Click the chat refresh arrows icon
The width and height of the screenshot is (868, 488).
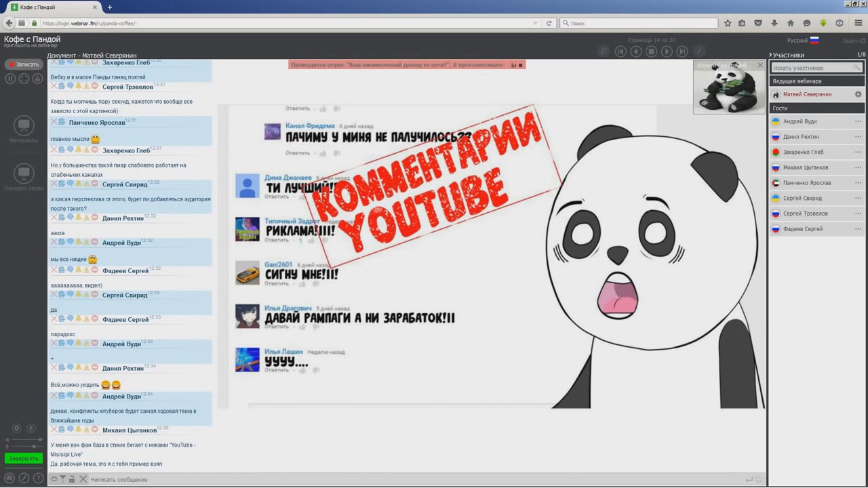tap(54, 479)
